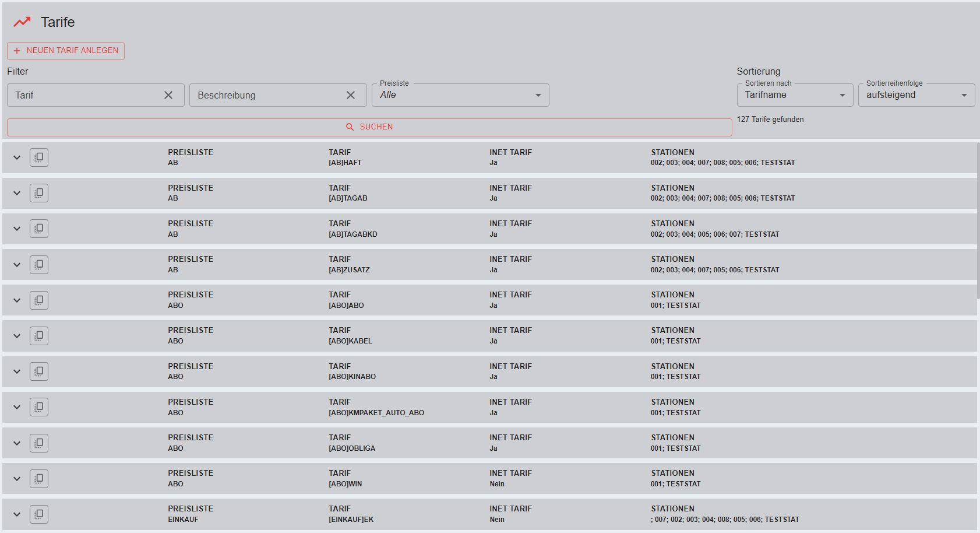The width and height of the screenshot is (980, 533).
Task: Click Neuen Tarif anlegen button
Action: [x=66, y=51]
